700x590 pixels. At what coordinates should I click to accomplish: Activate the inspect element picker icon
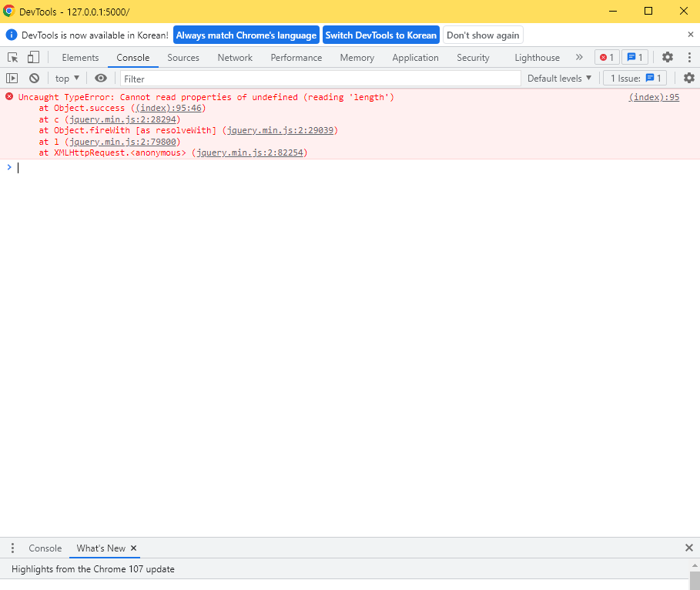point(12,58)
